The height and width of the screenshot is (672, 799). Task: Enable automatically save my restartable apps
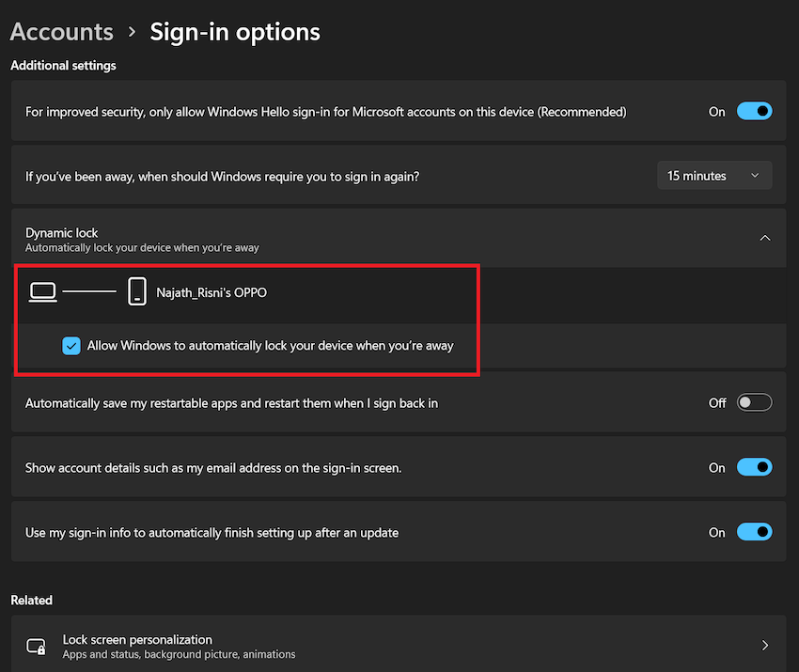[x=754, y=402]
